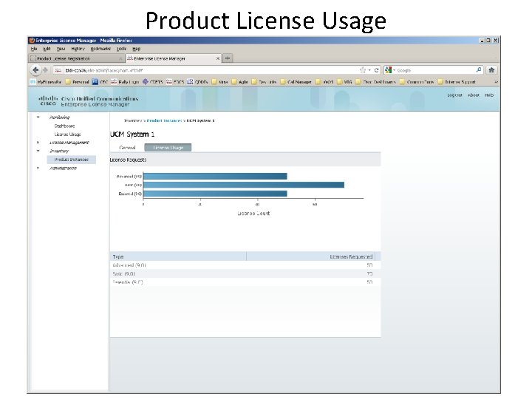
Task: Open the browser Help menu
Action: 137,49
